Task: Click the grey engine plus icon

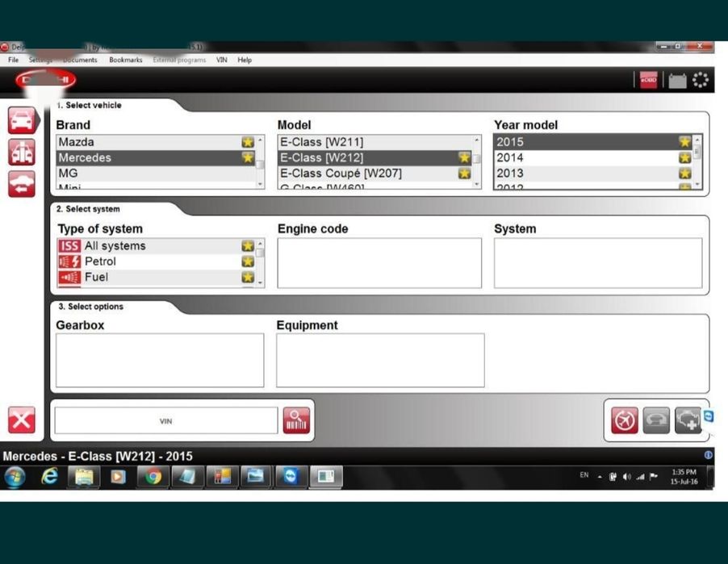Action: 688,420
